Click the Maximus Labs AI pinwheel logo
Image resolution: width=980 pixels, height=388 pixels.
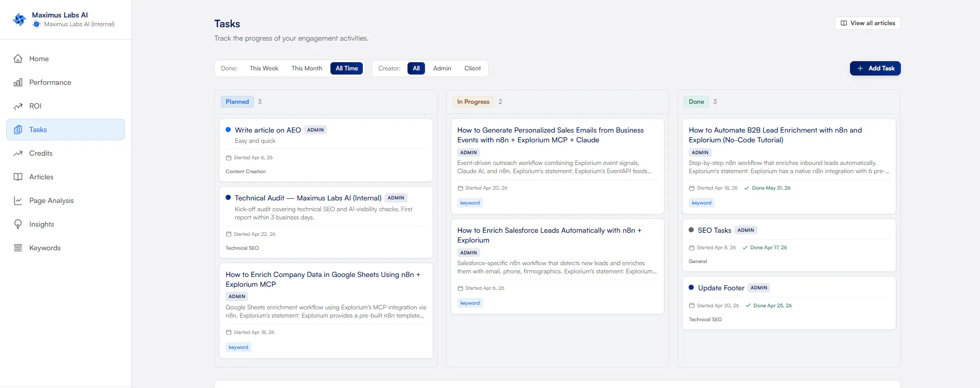20,20
